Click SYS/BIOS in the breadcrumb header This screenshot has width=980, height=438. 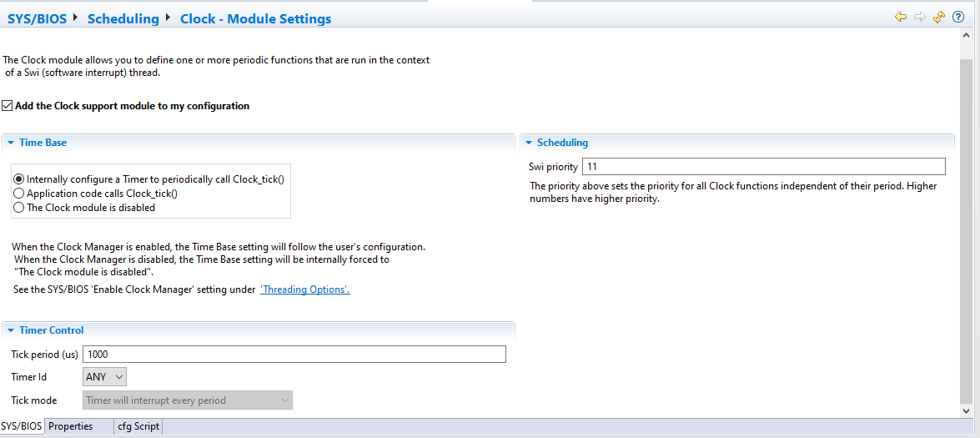coord(38,18)
